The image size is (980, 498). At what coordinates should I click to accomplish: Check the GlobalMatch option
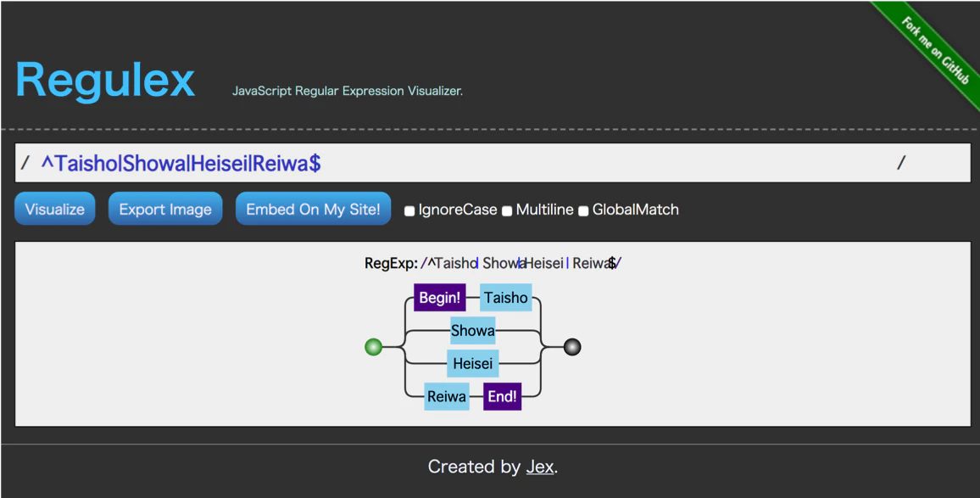583,211
